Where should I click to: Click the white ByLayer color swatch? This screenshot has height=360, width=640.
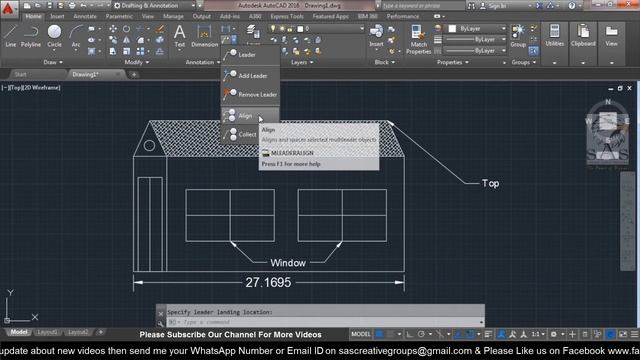click(x=452, y=29)
